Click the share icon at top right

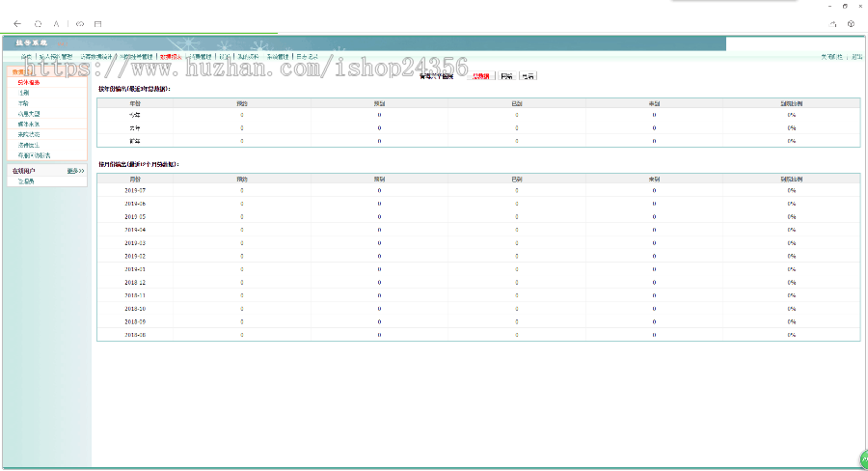click(x=832, y=23)
